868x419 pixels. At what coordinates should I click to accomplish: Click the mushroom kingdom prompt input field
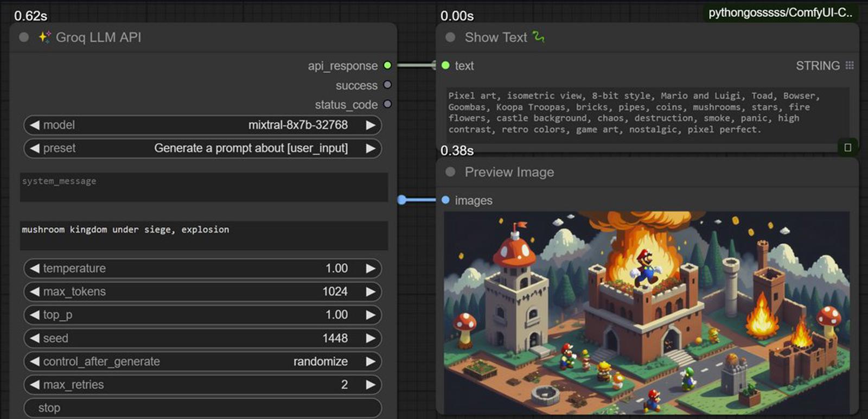204,236
